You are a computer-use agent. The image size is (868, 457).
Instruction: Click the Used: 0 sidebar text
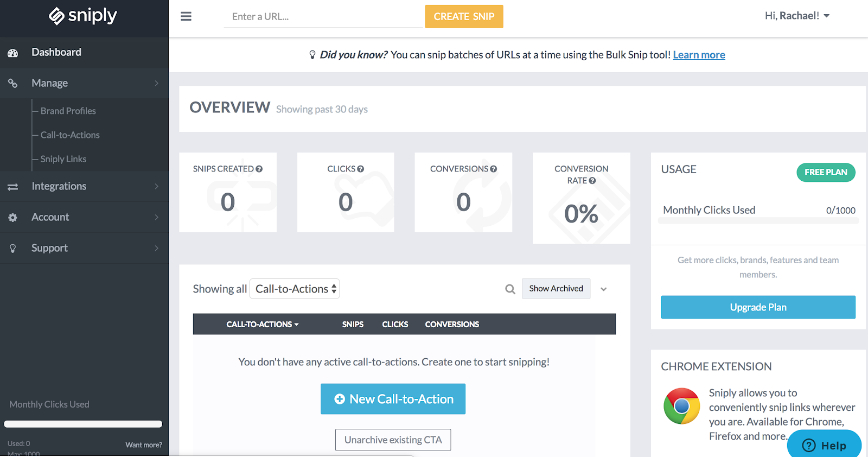[19, 443]
